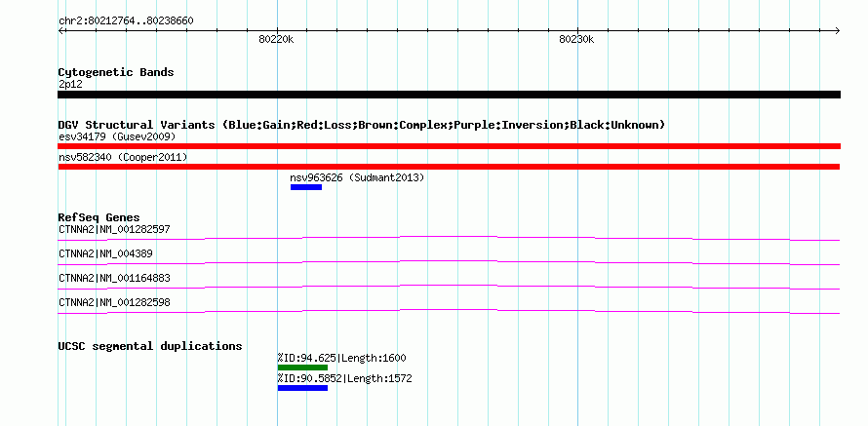The width and height of the screenshot is (868, 426).
Task: Select the CTNNA2|NM_001282597 transcript label
Action: 114,229
